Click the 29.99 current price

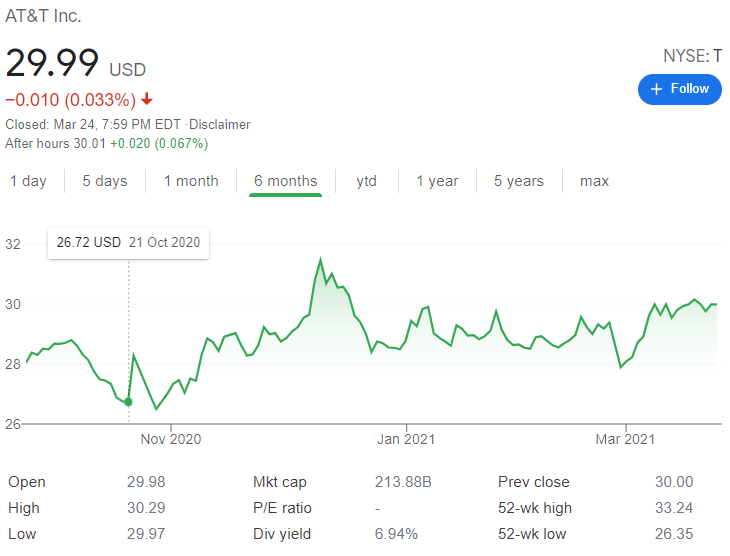(x=52, y=63)
